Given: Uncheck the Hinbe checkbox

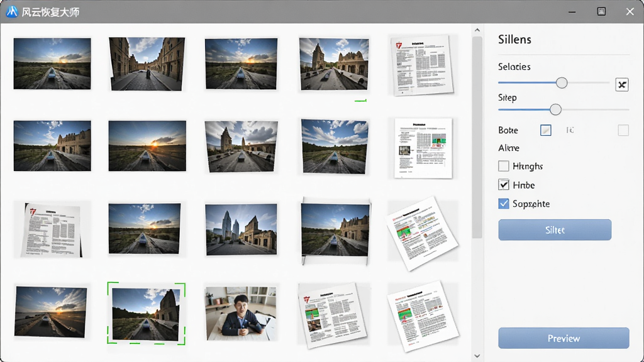Looking at the screenshot, I should tap(504, 185).
